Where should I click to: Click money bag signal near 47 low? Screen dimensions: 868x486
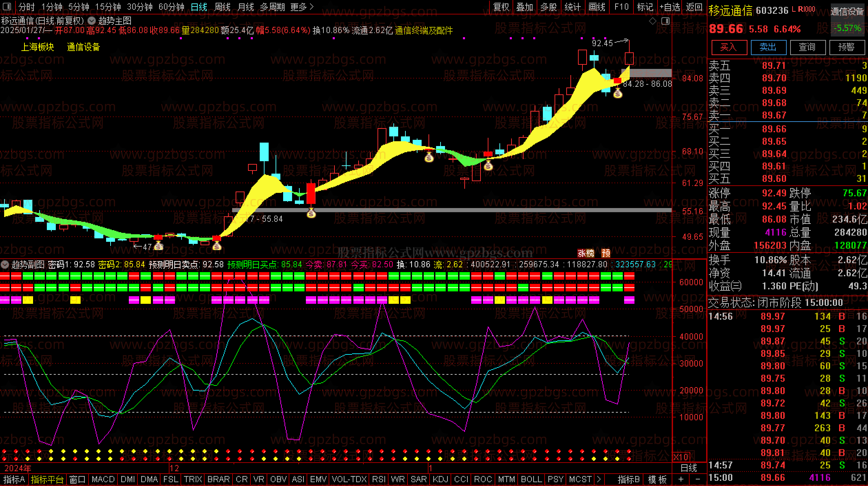158,246
